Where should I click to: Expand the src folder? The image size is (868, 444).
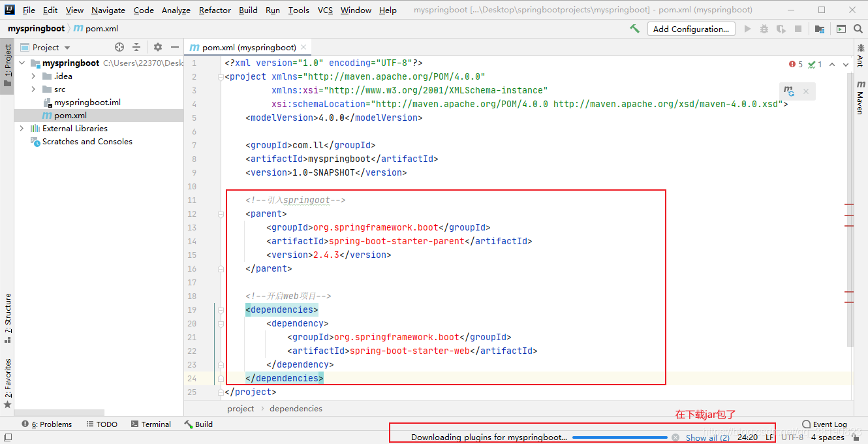33,89
